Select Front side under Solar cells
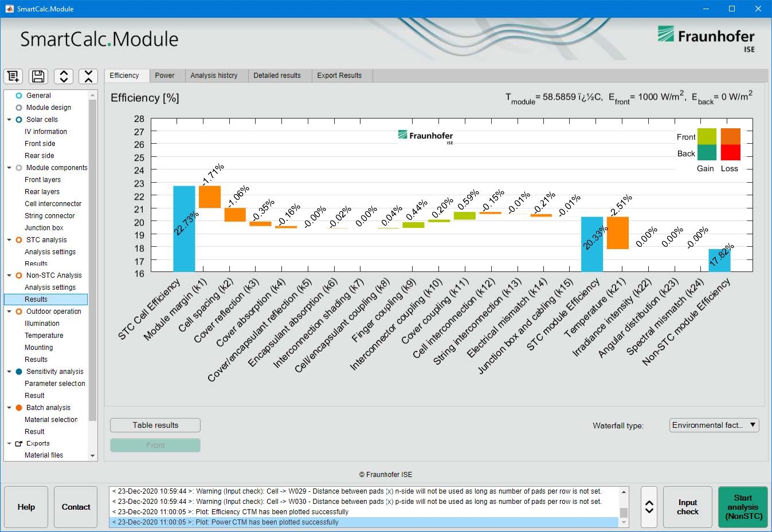Screen dimensions: 772x532 pos(40,144)
